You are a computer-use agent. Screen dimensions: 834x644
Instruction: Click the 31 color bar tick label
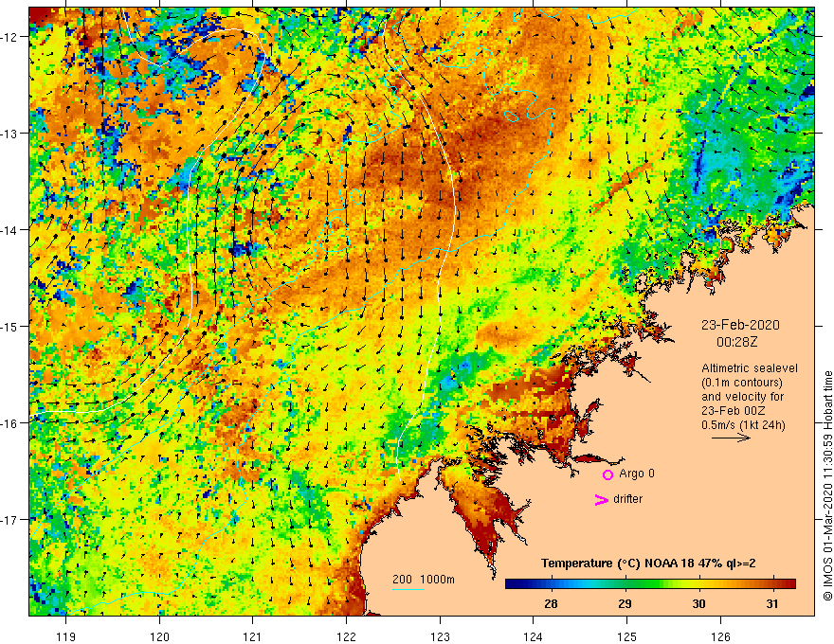tap(772, 603)
